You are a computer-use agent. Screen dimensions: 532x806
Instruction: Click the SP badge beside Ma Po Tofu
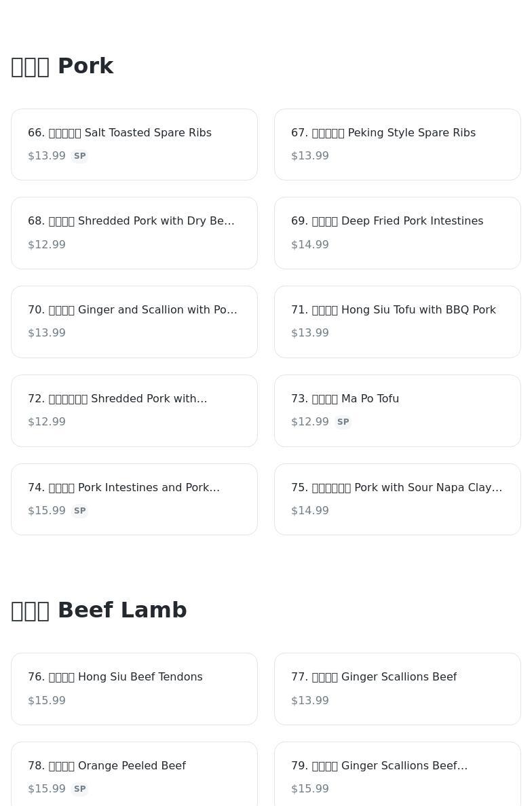pos(343,422)
